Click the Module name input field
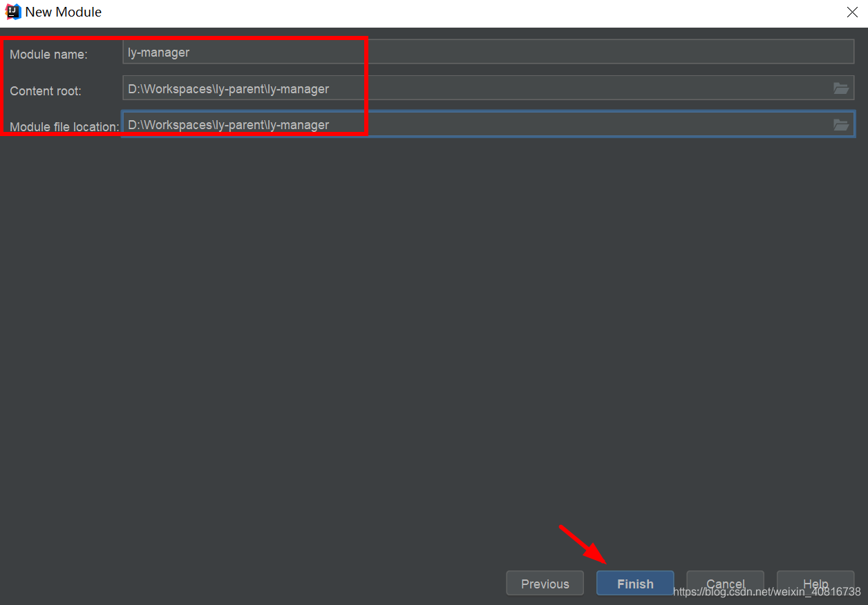Viewport: 868px width, 605px height. point(489,52)
